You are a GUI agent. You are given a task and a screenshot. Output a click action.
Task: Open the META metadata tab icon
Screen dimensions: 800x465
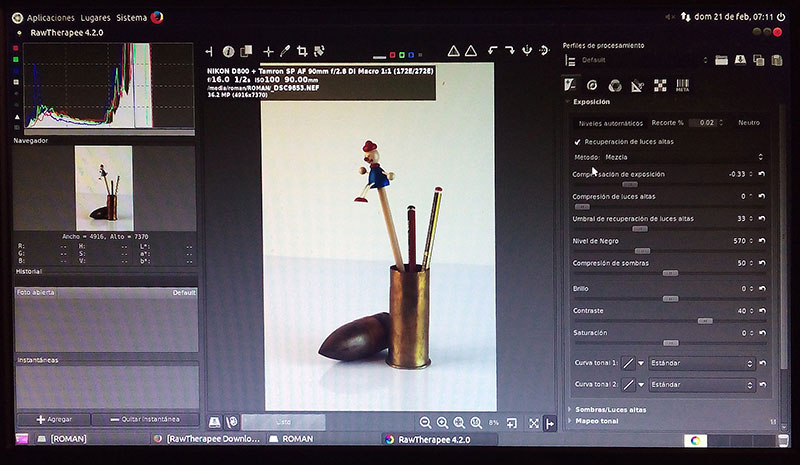coord(682,85)
